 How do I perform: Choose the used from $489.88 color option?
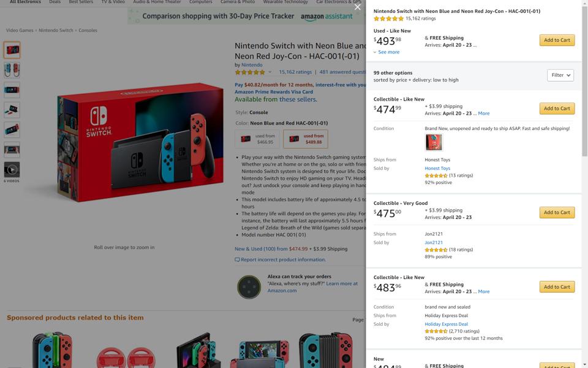click(x=306, y=139)
